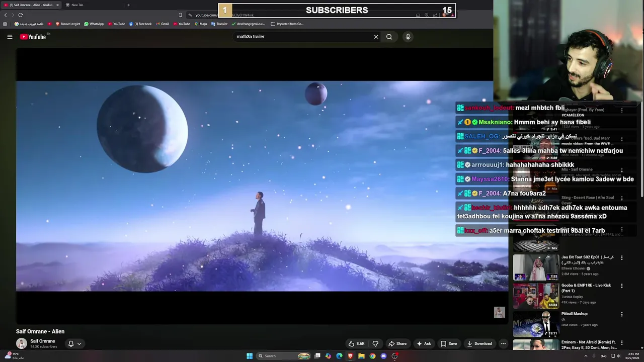This screenshot has width=644, height=362.
Task: Switch to the New Tab browser tab
Action: (77, 5)
